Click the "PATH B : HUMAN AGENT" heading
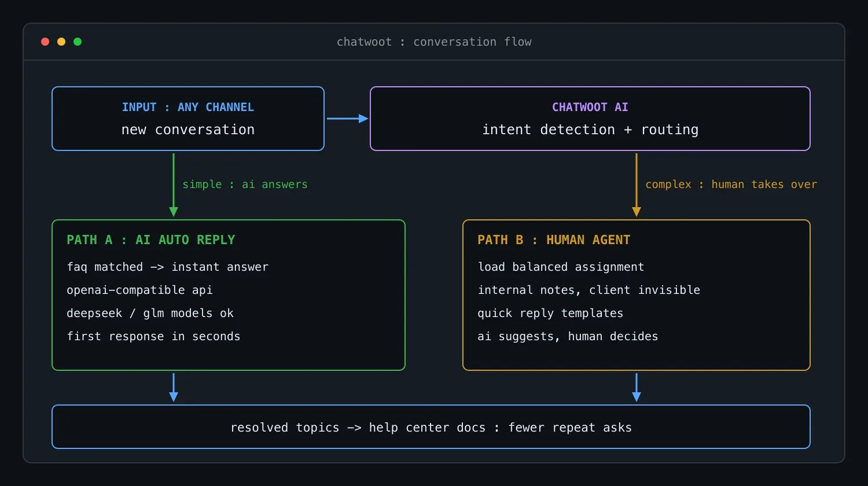Screen dimensions: 868x486 [554, 240]
